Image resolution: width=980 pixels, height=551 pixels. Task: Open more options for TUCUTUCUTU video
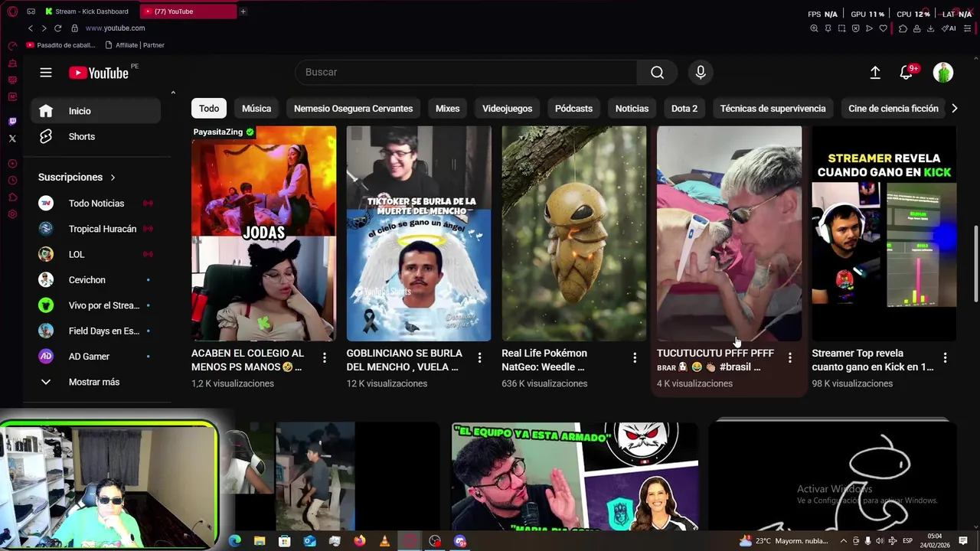[790, 357]
